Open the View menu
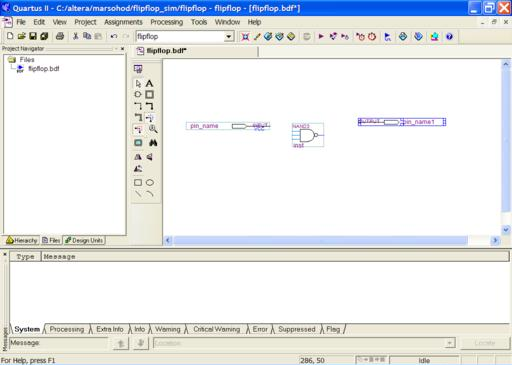Viewport: 512px width, 365px height. pos(60,22)
